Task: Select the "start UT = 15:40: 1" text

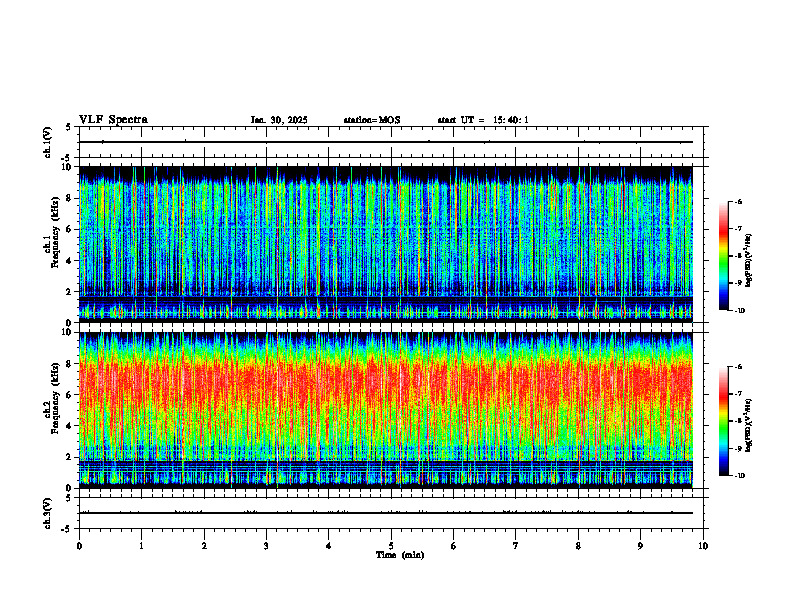Action: point(483,120)
